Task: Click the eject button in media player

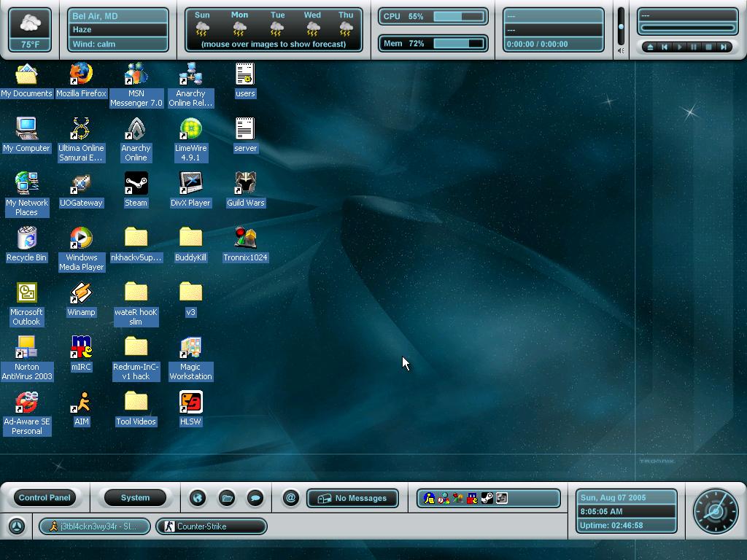Action: click(650, 47)
